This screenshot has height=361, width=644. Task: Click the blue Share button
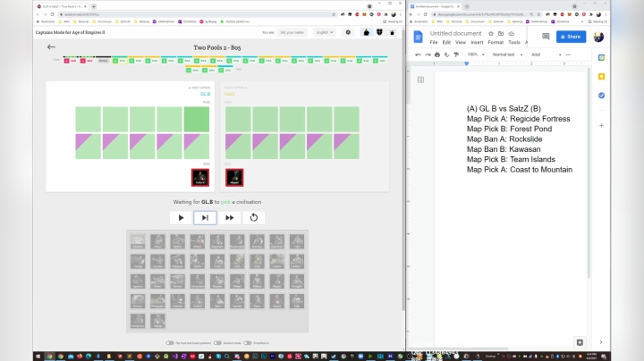(x=571, y=37)
